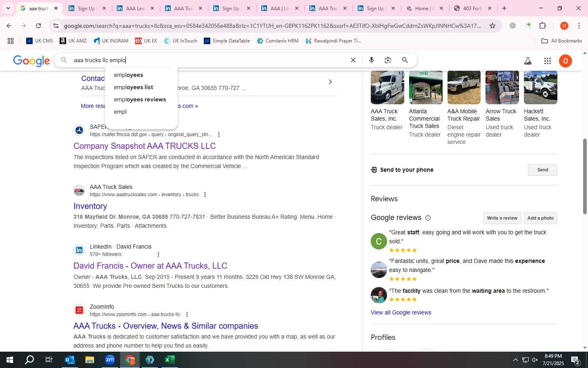Select the 'empl' suggestion
Screen dimensions: 588x368
141,112
